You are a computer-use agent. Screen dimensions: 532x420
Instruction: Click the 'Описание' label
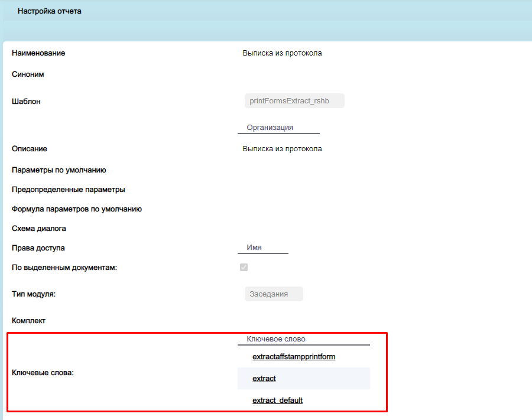pos(30,149)
